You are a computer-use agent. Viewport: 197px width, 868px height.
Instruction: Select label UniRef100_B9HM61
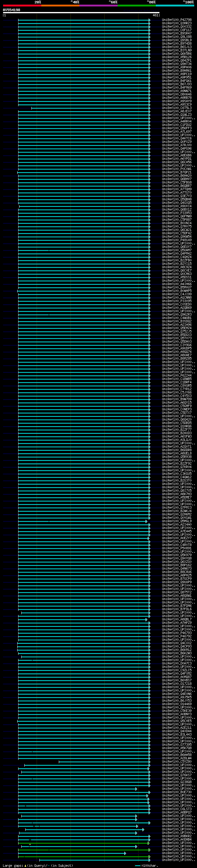tap(177, 71)
